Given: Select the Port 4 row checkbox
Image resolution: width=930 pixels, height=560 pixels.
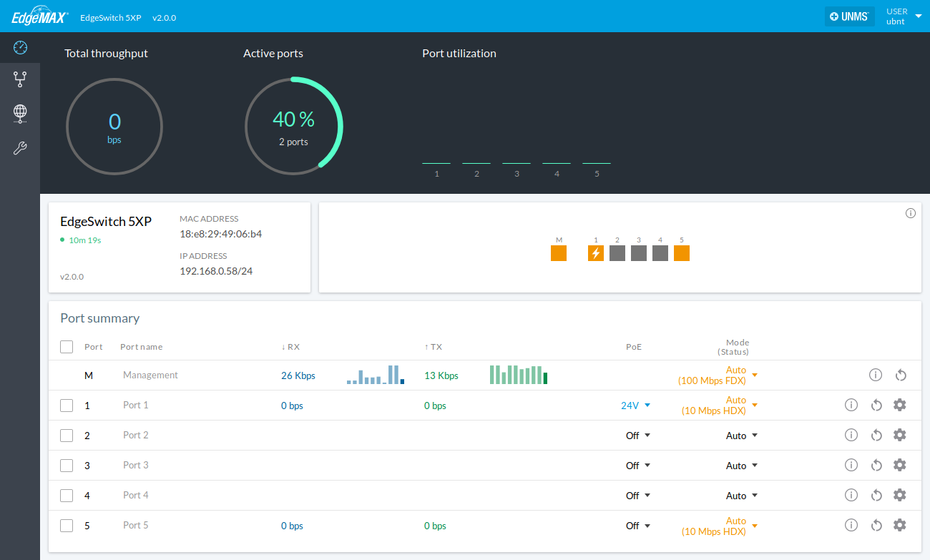Looking at the screenshot, I should coord(67,496).
